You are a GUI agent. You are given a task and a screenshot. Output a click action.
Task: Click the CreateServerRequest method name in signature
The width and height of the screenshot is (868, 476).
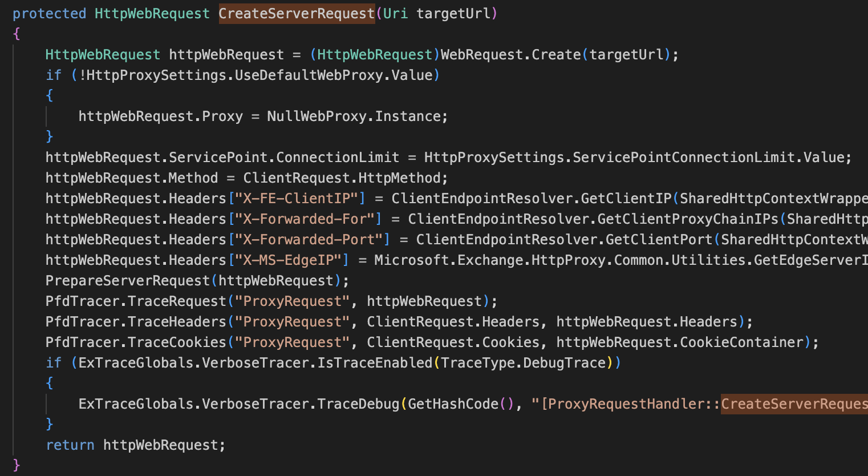point(297,14)
